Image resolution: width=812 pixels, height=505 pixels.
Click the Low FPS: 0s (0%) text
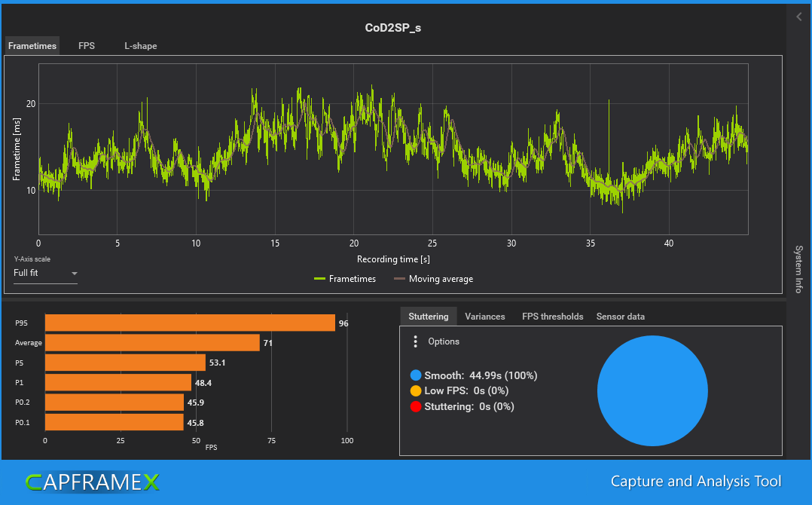tap(466, 390)
